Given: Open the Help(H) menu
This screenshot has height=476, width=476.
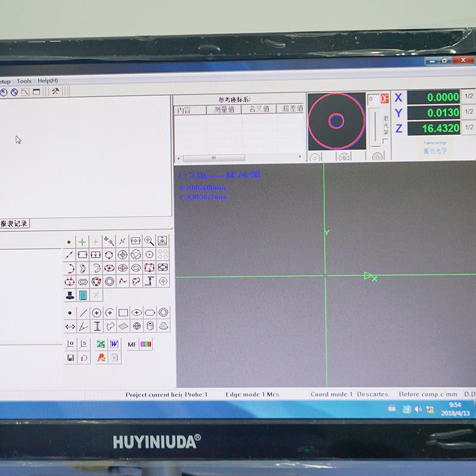Looking at the screenshot, I should [x=48, y=81].
